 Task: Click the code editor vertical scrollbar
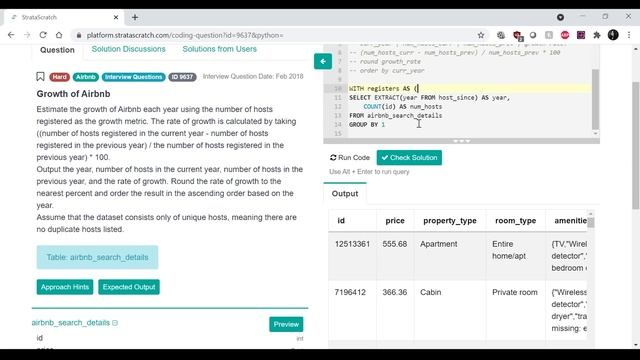(x=595, y=99)
